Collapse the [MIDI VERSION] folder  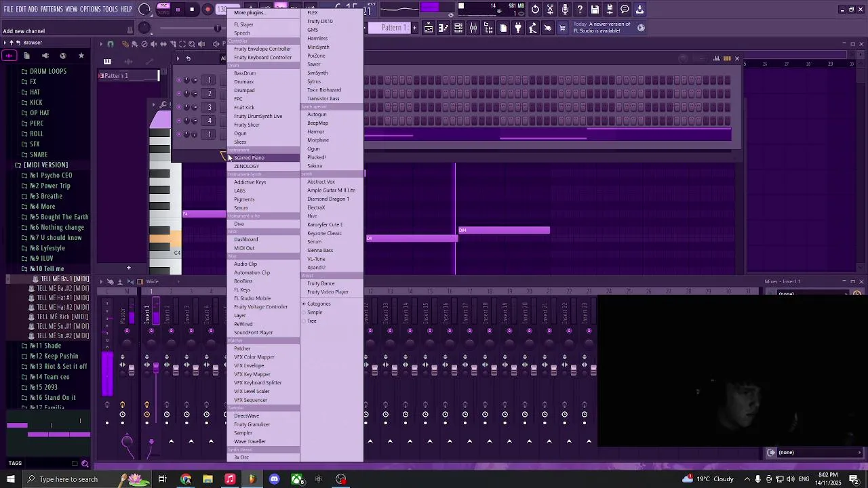(41, 165)
